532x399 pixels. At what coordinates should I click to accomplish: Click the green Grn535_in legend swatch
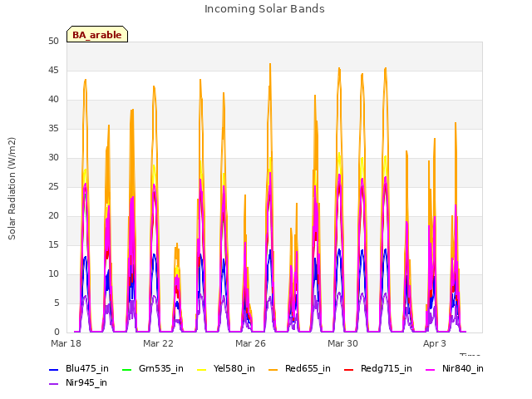tap(126, 369)
